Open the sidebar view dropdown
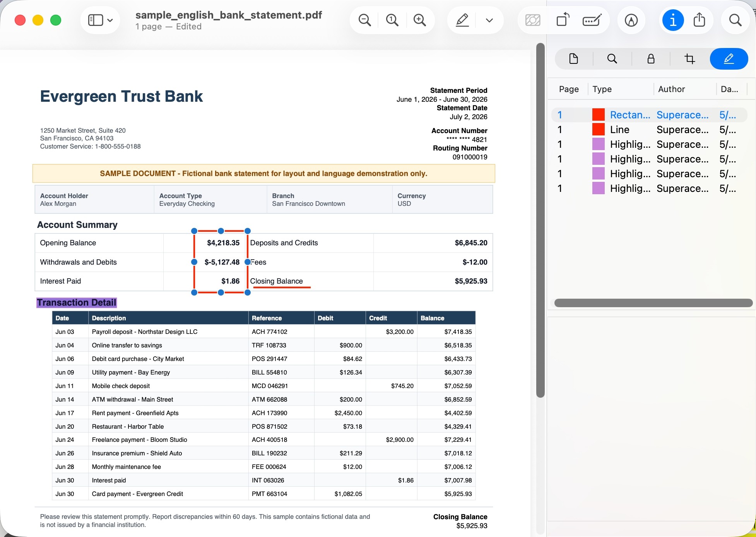This screenshot has height=537, width=756. click(x=100, y=20)
